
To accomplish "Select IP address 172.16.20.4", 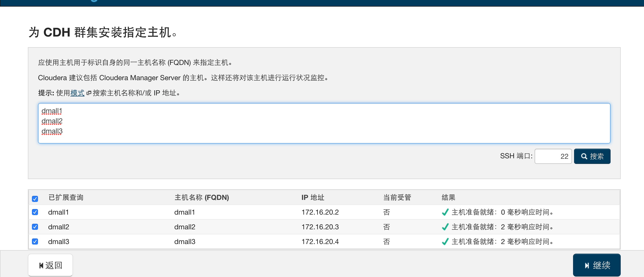I will pyautogui.click(x=320, y=241).
